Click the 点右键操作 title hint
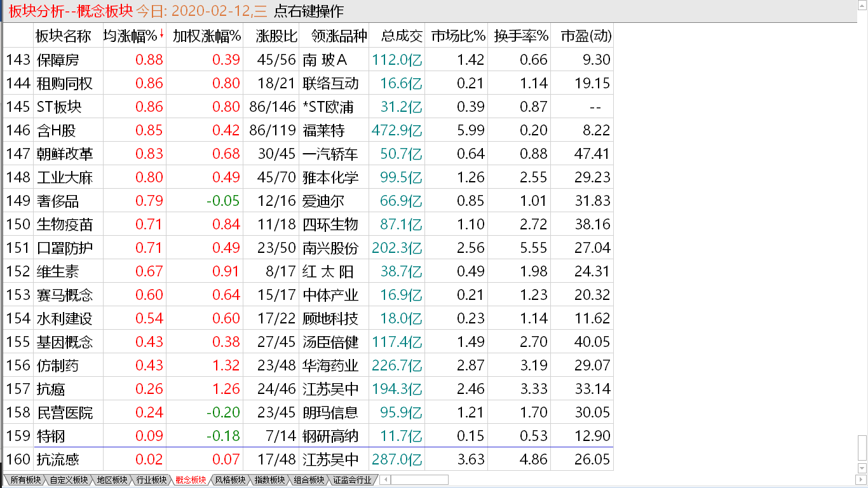Image resolution: width=868 pixels, height=488 pixels. 309,11
